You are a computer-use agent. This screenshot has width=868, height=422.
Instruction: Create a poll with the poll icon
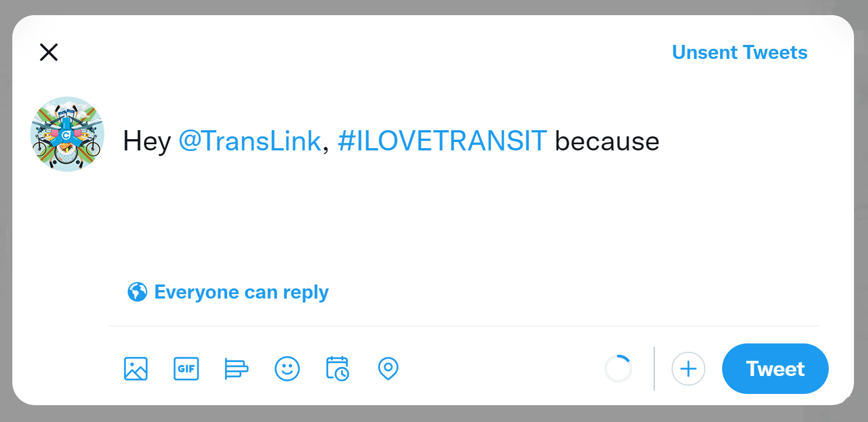pyautogui.click(x=236, y=369)
